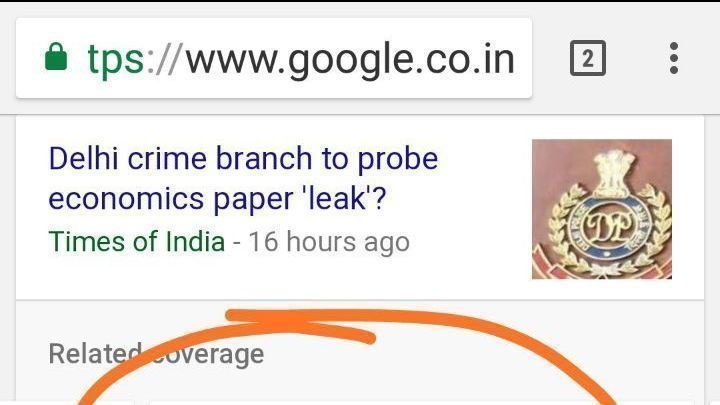Tap the 'DP' letters in the badge image
720x405 pixels.
609,226
